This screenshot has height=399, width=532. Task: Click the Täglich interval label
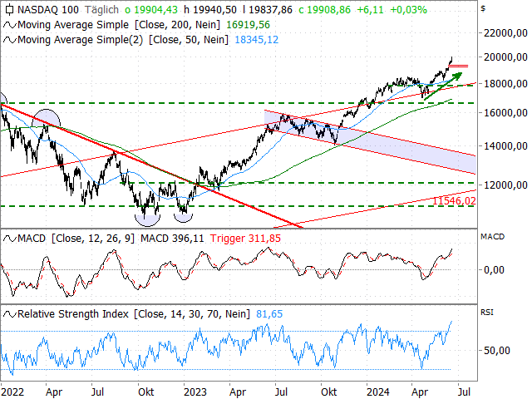pos(101,10)
